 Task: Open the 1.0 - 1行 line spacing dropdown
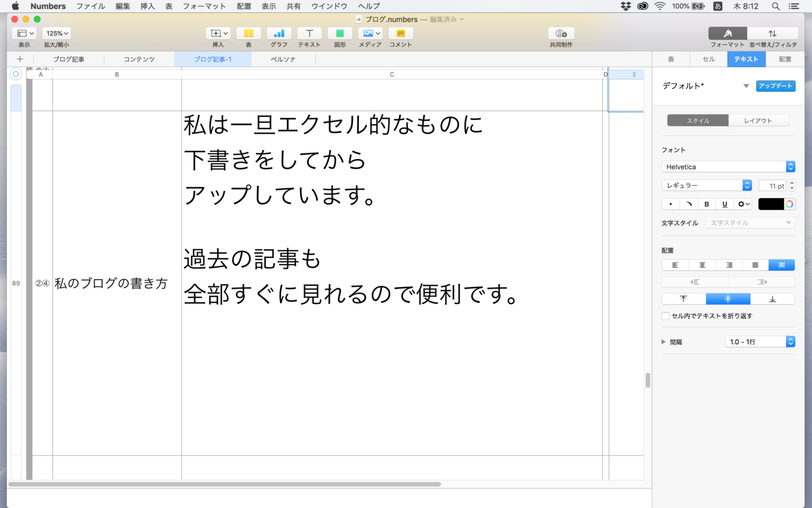tap(760, 342)
